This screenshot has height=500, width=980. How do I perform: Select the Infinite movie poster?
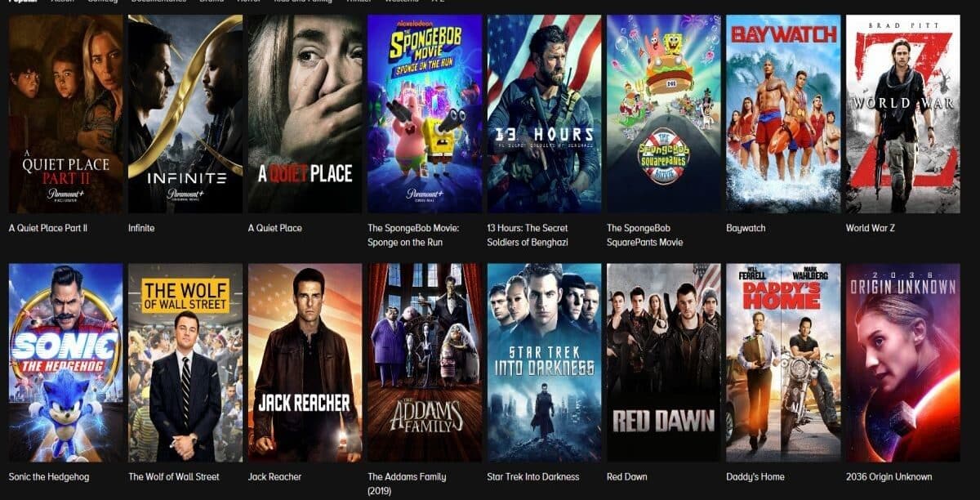coord(185,114)
